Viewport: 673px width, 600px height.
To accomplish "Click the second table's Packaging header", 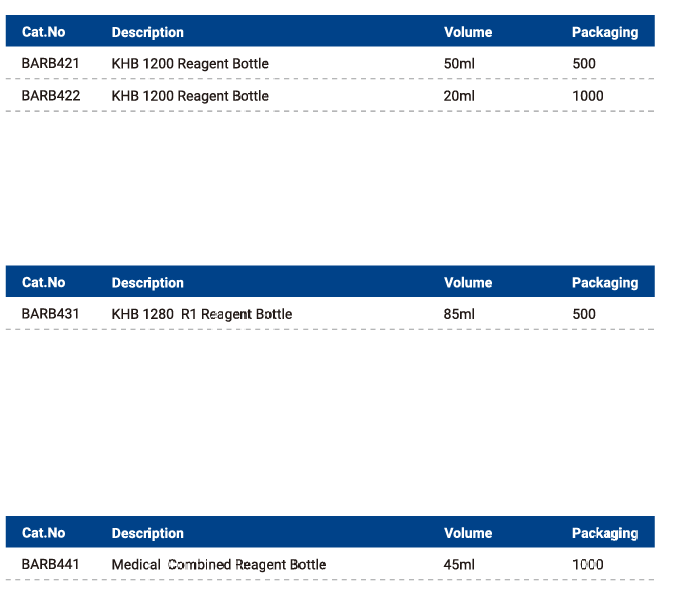I will pyautogui.click(x=605, y=283).
